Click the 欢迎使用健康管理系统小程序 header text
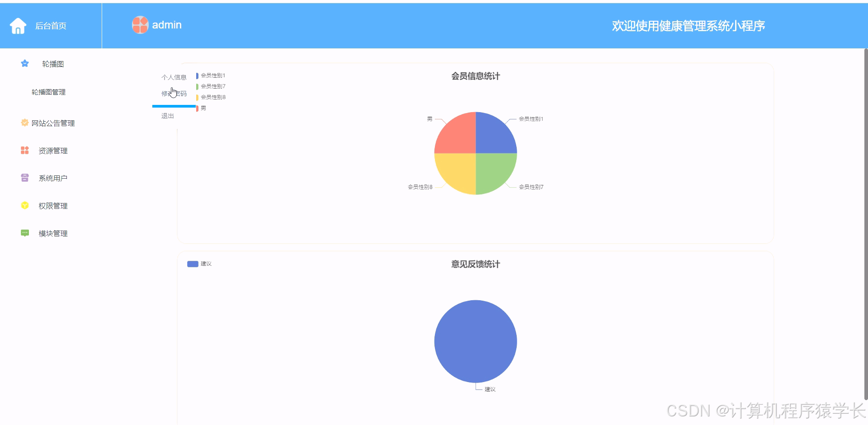Viewport: 868px width, 425px height. [689, 26]
